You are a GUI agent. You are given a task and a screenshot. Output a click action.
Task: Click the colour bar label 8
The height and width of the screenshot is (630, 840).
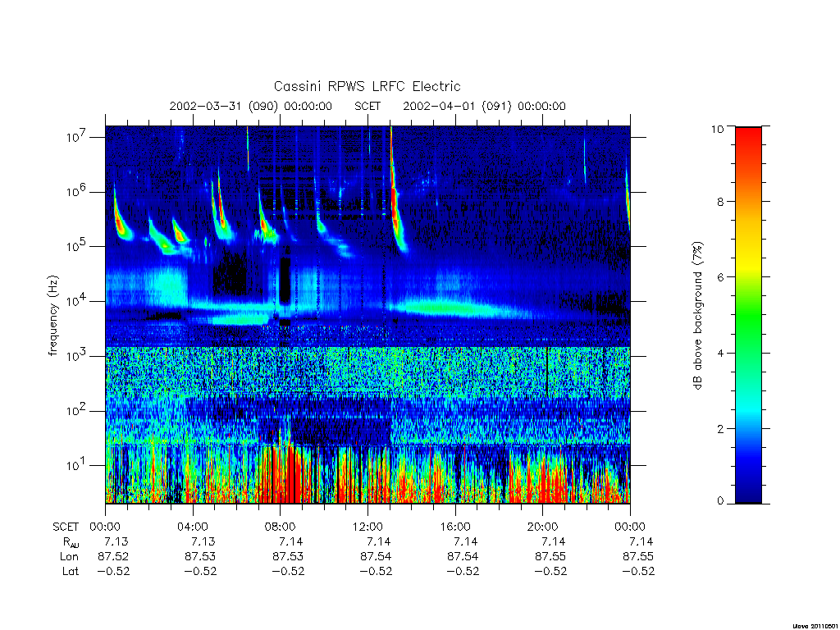[720, 202]
